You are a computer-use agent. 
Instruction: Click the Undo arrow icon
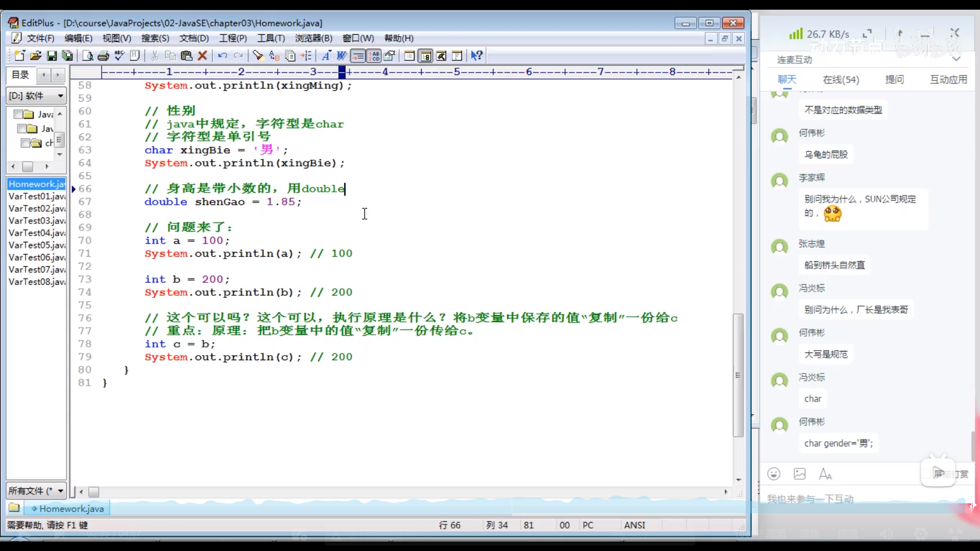[223, 56]
